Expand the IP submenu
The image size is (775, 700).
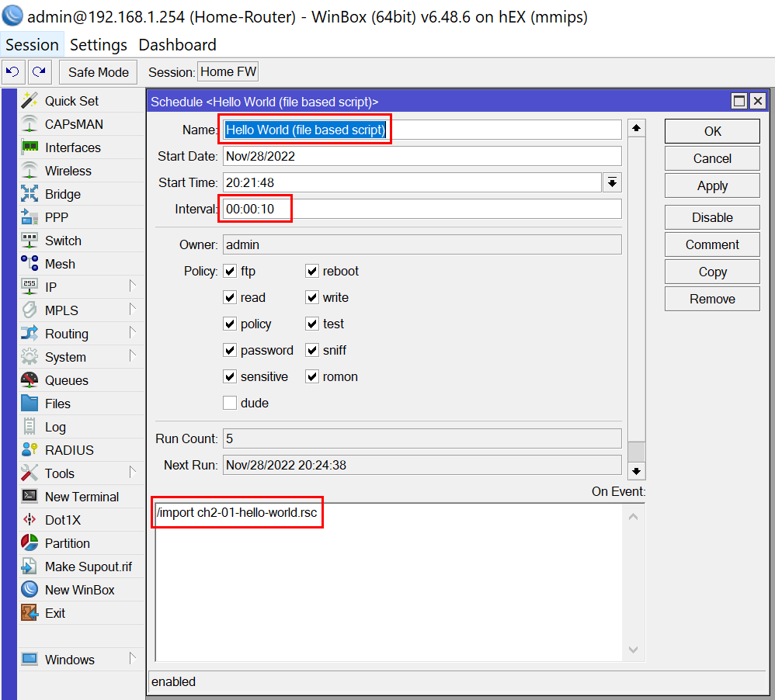pos(132,287)
